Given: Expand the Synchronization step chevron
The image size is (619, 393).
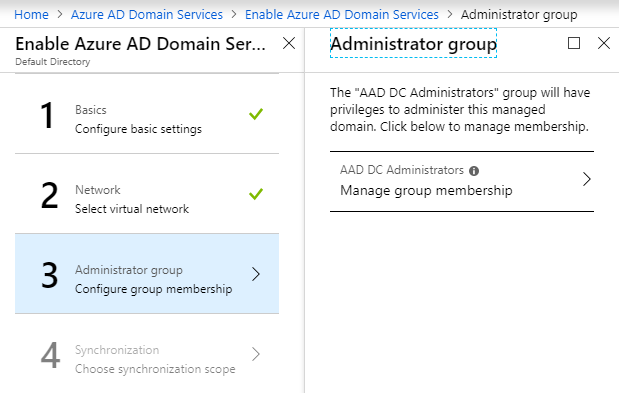Looking at the screenshot, I should (x=256, y=354).
